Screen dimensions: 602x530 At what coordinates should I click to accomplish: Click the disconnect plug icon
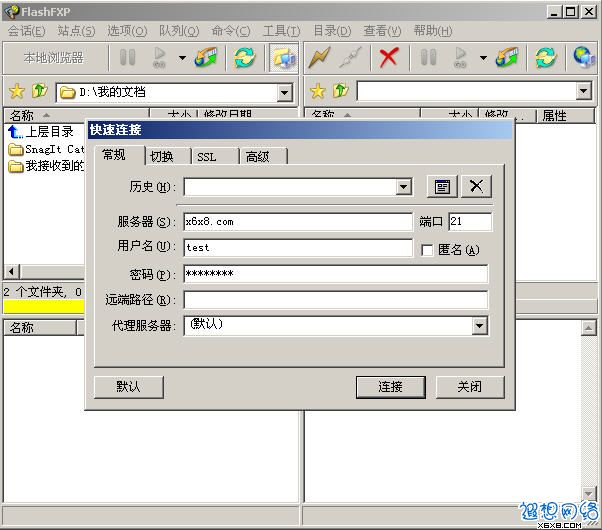[x=351, y=58]
